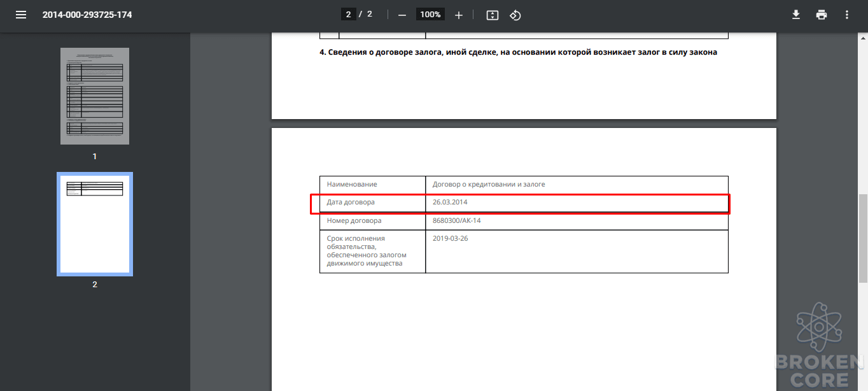
Task: Click the total page count '2'
Action: [370, 15]
